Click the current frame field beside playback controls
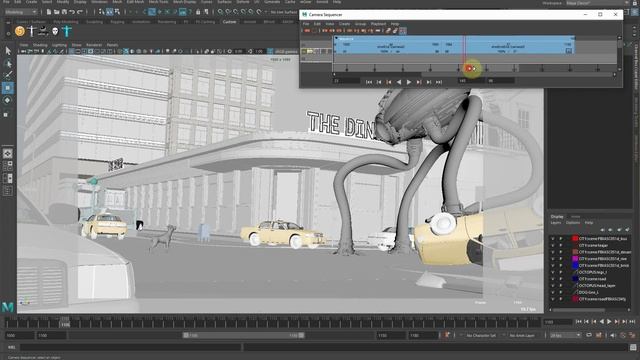Screen dimensions: 640x360 [557, 322]
